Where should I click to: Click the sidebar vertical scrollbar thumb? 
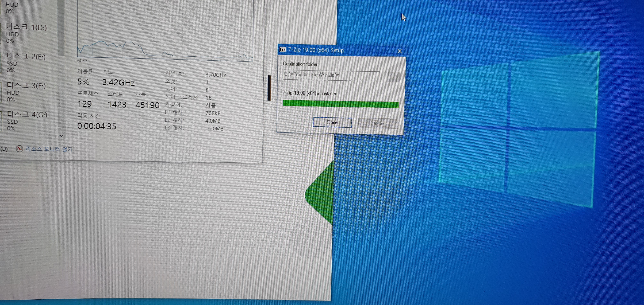pyautogui.click(x=61, y=27)
